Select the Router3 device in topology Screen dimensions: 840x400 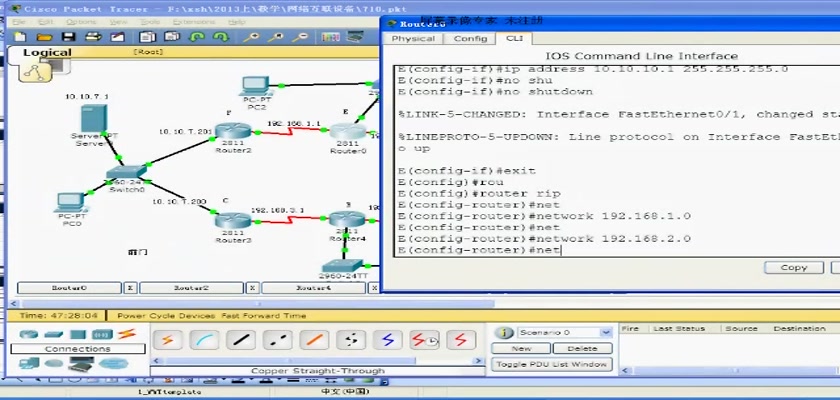point(233,220)
